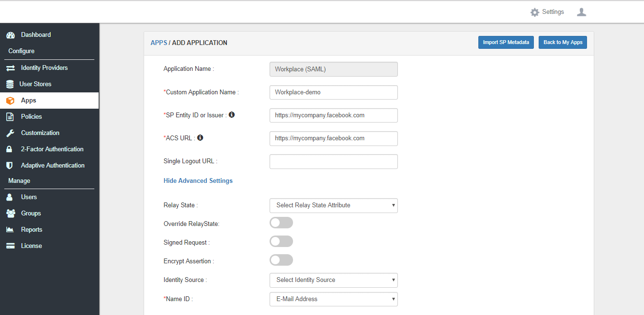This screenshot has height=315, width=644.
Task: Click the Customization wrench icon
Action: pyautogui.click(x=10, y=133)
